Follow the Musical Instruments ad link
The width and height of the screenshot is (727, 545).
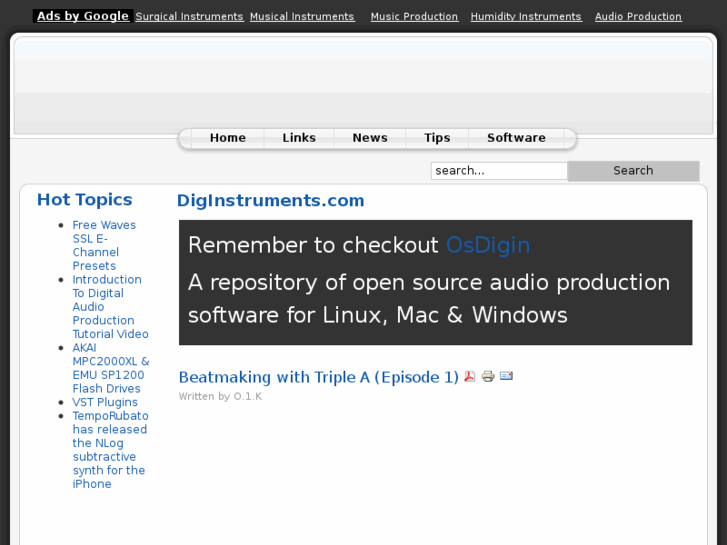[x=302, y=17]
